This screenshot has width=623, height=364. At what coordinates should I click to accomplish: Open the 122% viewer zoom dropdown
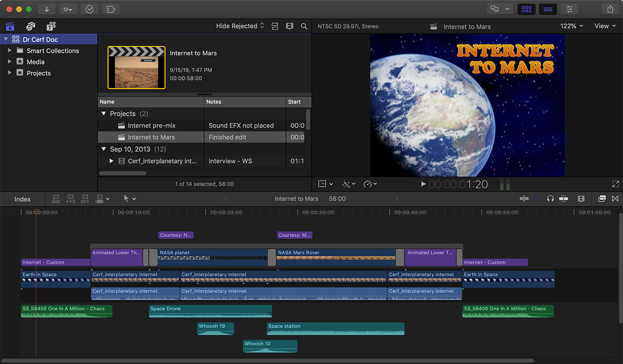[x=571, y=26]
